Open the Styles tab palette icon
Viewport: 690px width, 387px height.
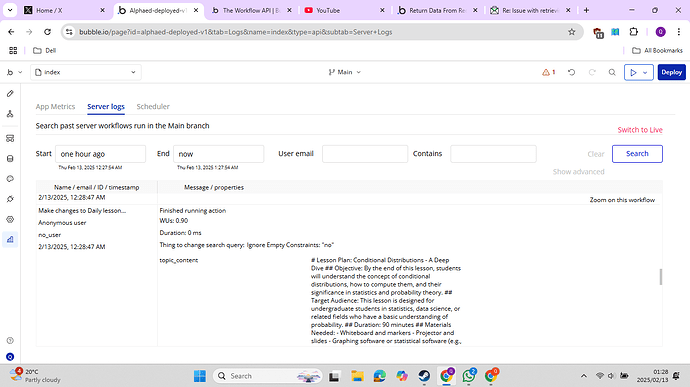(10, 179)
